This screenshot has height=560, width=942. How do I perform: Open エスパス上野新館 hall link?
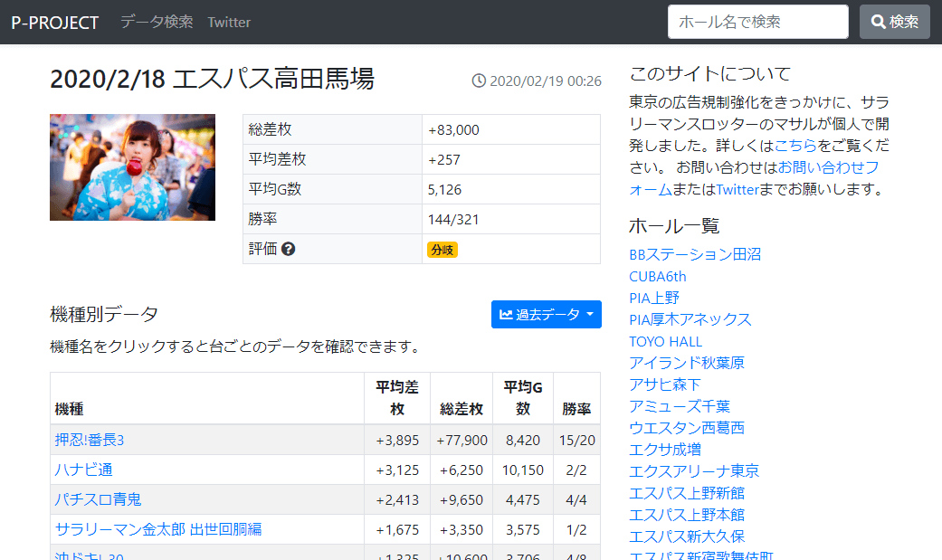pyautogui.click(x=687, y=493)
